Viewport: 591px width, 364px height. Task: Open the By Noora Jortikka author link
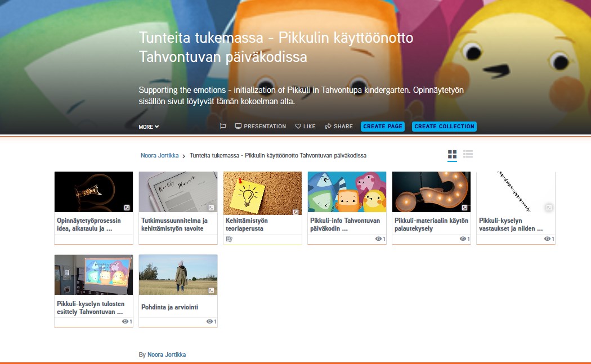pyautogui.click(x=167, y=354)
